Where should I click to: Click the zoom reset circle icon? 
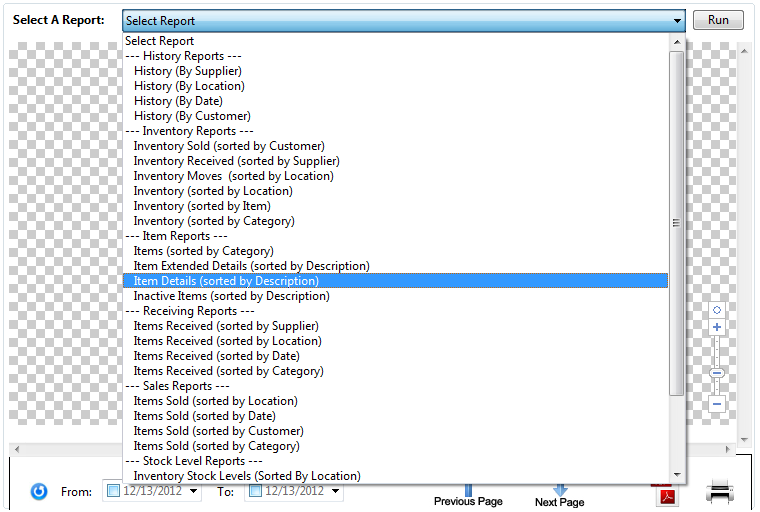point(717,310)
